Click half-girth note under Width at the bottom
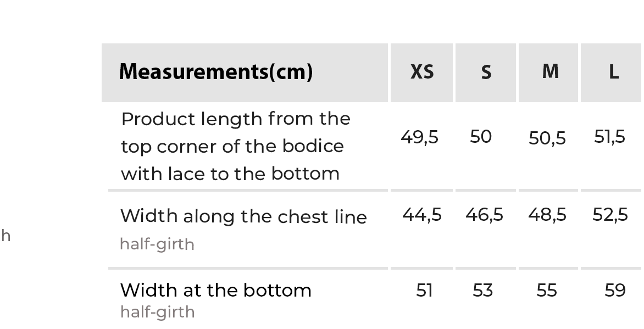This screenshot has width=644, height=329. pos(157,312)
